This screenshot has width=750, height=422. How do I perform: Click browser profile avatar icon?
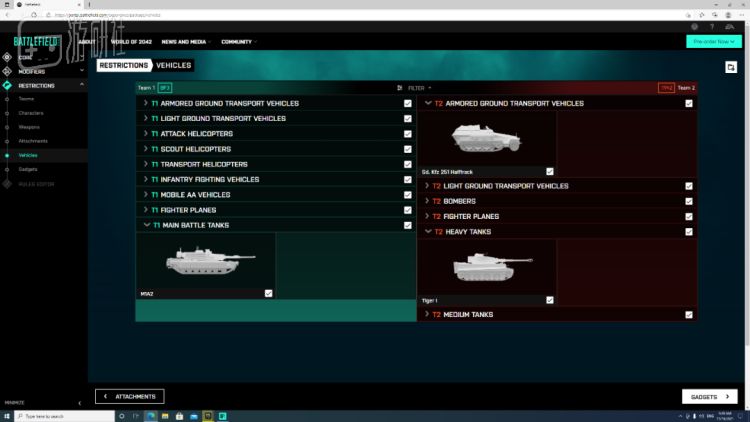tap(728, 15)
